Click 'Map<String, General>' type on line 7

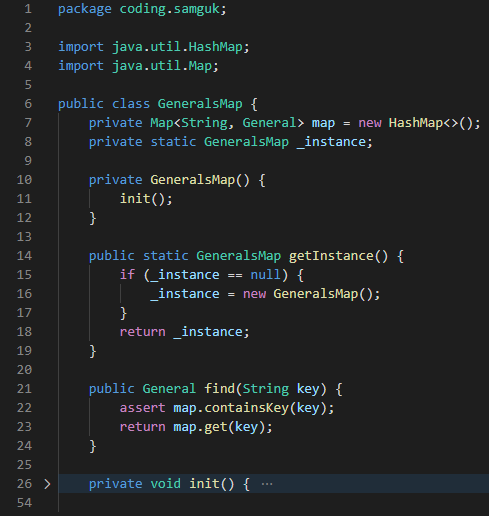[227, 123]
